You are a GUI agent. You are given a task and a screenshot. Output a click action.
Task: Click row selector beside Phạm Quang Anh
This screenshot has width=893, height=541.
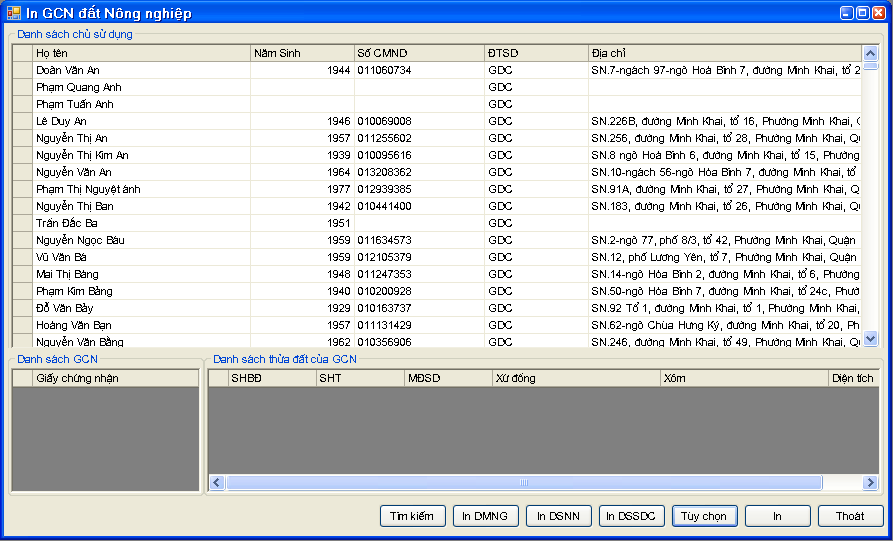click(x=22, y=88)
